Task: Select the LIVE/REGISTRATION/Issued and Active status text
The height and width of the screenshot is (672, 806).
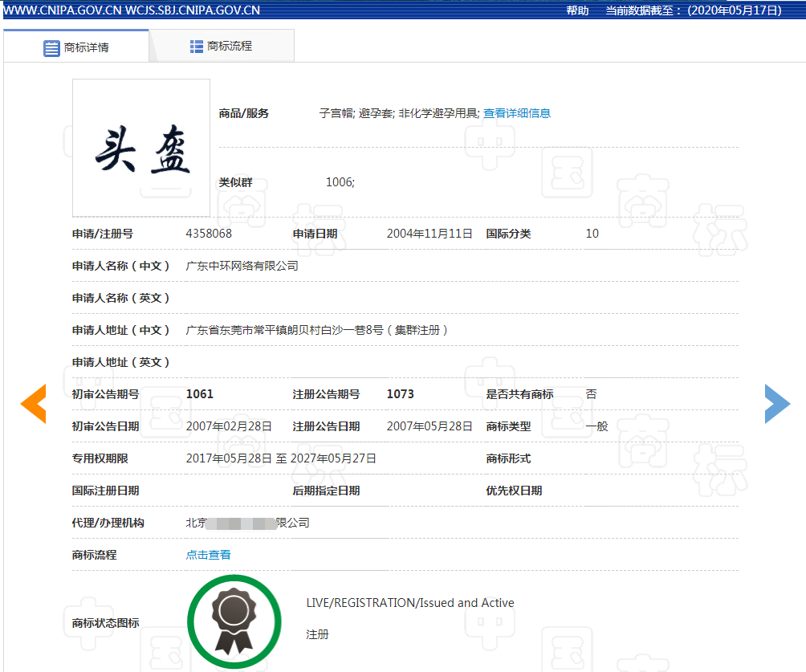Action: click(410, 603)
